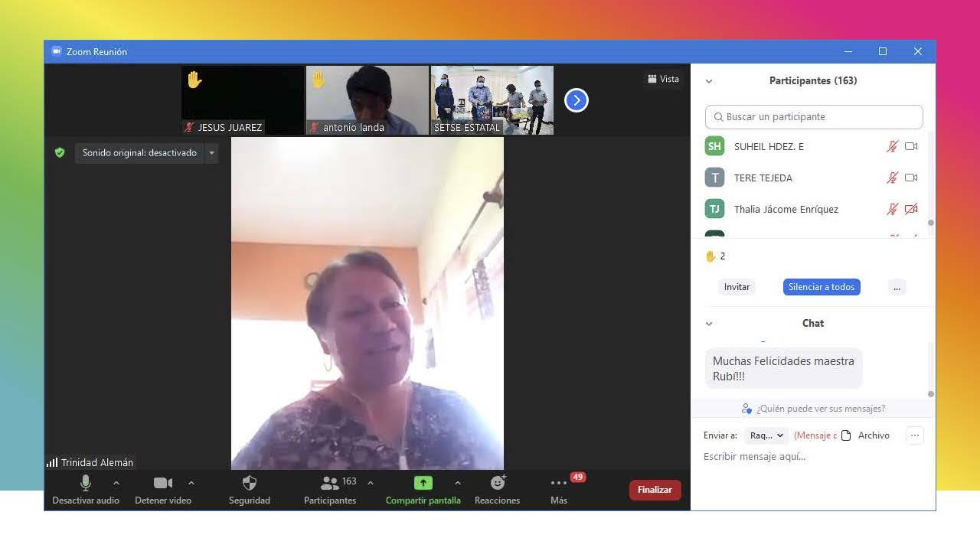Click SUHEIL HDEZ. E muted microphone icon
The image size is (980, 551).
(x=892, y=146)
